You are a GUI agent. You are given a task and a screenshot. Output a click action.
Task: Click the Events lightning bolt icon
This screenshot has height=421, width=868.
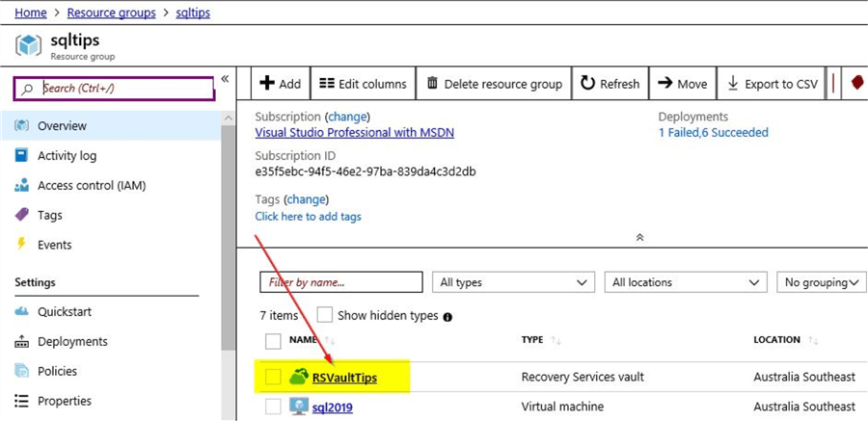21,245
